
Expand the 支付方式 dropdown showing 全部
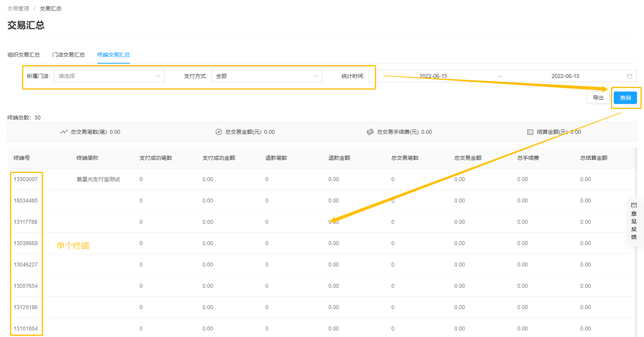(x=267, y=76)
